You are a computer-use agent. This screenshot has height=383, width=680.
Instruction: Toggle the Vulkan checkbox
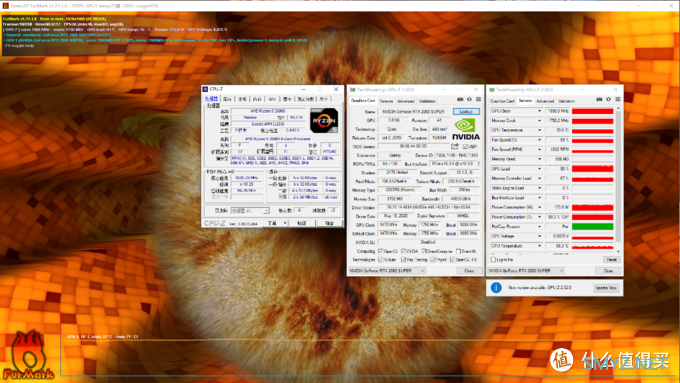click(381, 260)
